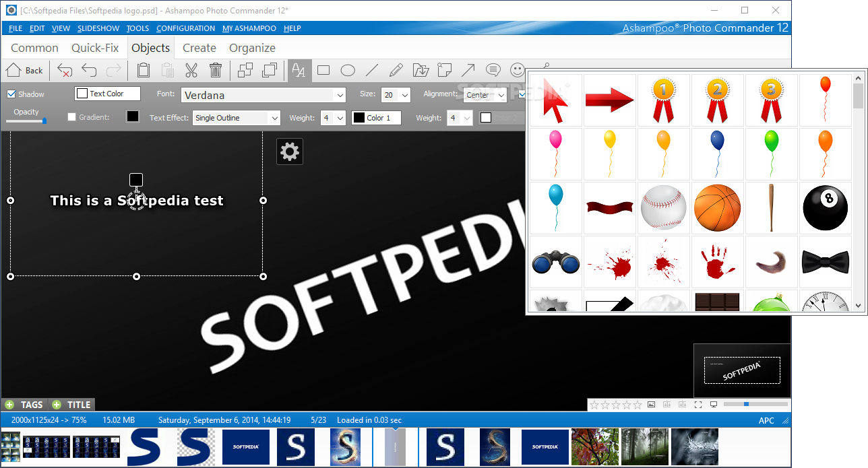This screenshot has height=468, width=868.
Task: Open the SLIDESHOW menu
Action: pyautogui.click(x=98, y=28)
